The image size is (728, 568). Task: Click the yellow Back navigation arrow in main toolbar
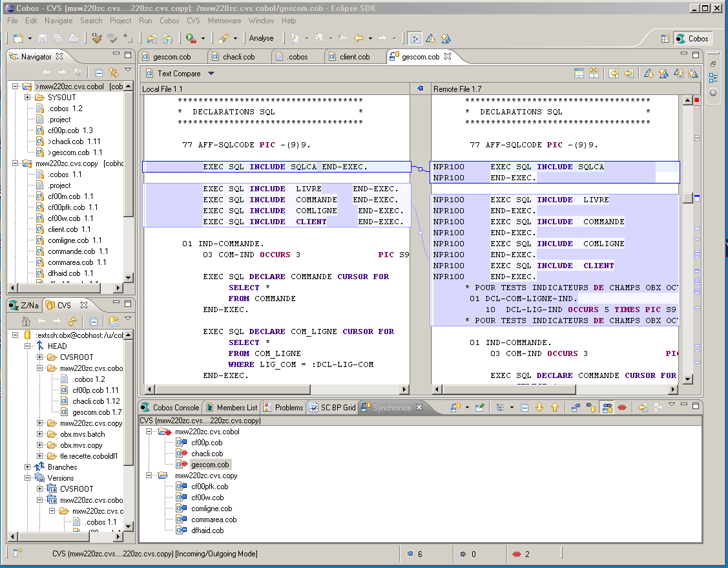point(359,39)
